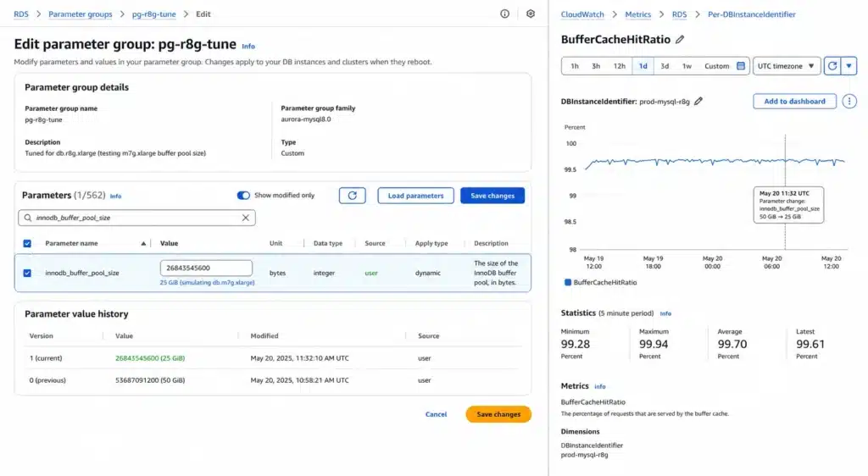Open Metrics breadcrumb link
The image size is (868, 476).
(x=637, y=14)
